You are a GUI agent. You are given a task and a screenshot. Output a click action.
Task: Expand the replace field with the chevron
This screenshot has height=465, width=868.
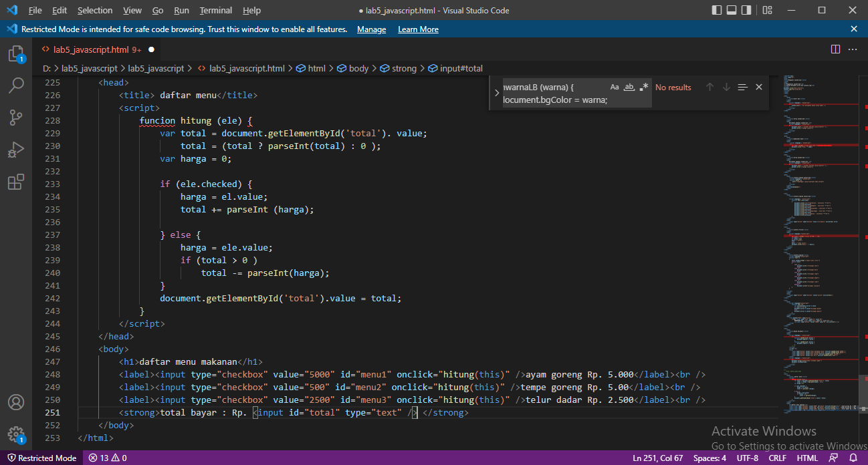tap(496, 92)
